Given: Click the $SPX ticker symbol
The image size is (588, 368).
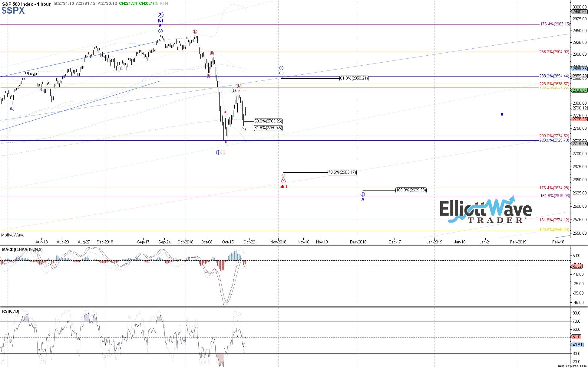Looking at the screenshot, I should [13, 11].
